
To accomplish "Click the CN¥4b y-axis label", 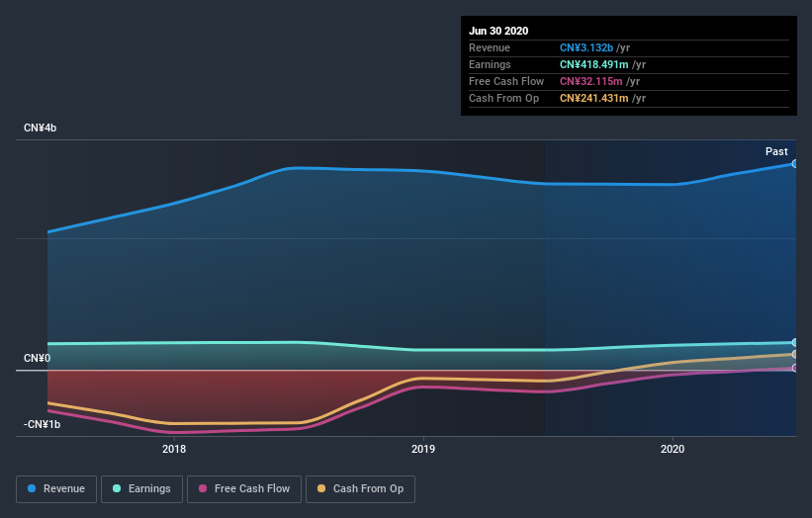I will point(40,128).
